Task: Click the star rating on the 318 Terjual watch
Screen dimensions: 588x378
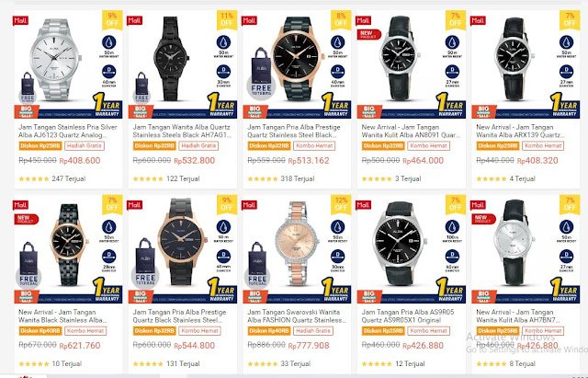Action: click(263, 179)
